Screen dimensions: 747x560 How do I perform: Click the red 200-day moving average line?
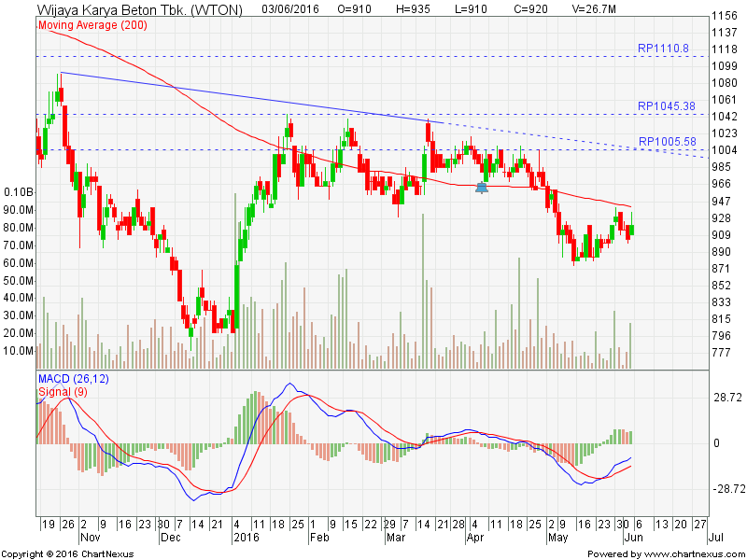click(333, 163)
